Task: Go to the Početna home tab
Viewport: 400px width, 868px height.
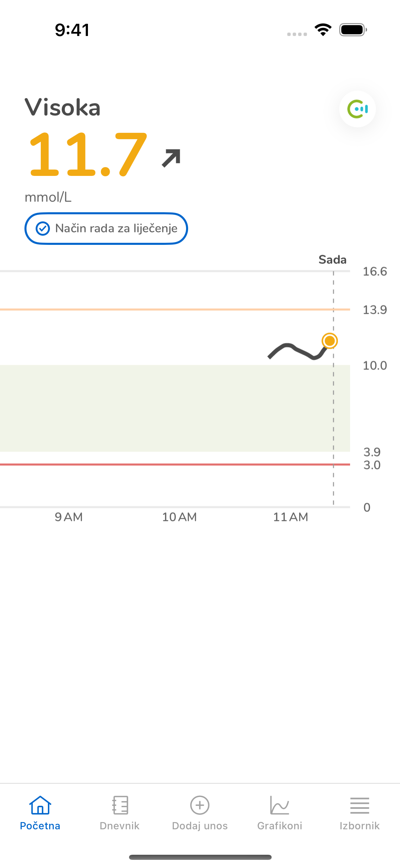Action: click(x=40, y=813)
